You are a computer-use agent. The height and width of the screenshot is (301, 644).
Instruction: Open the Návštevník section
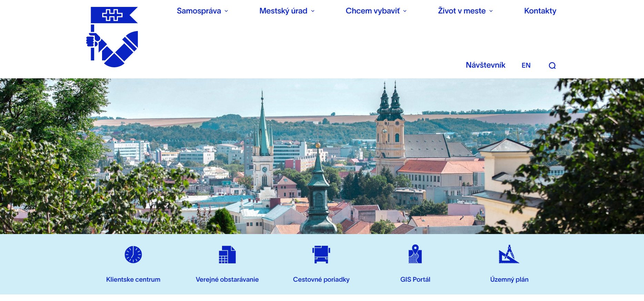pyautogui.click(x=485, y=65)
